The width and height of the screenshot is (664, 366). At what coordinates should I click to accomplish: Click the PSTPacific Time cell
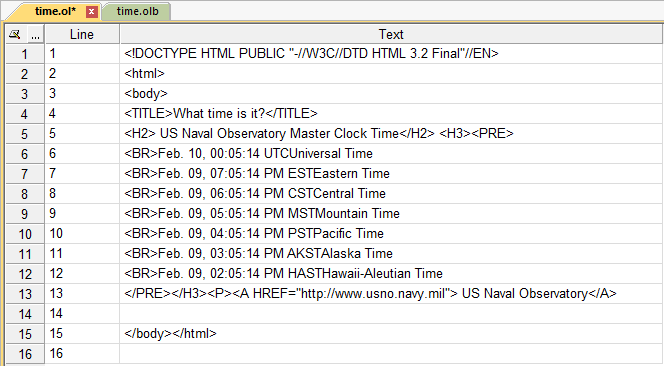click(391, 234)
